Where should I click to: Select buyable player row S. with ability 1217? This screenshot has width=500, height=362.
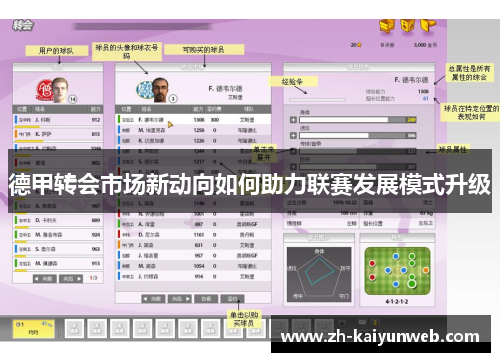point(193,162)
